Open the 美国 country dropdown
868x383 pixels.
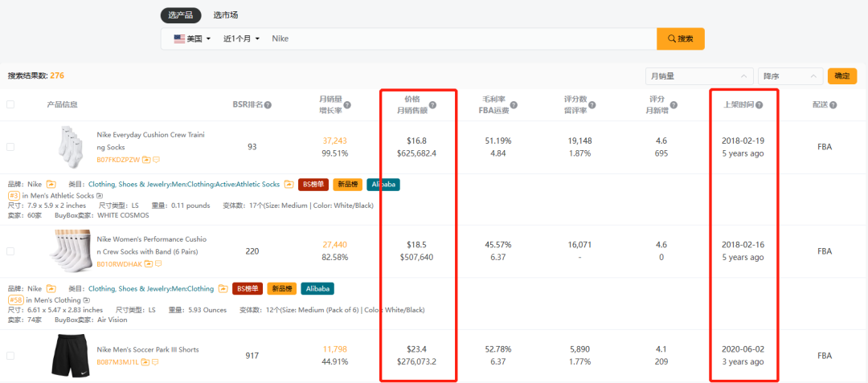[191, 39]
